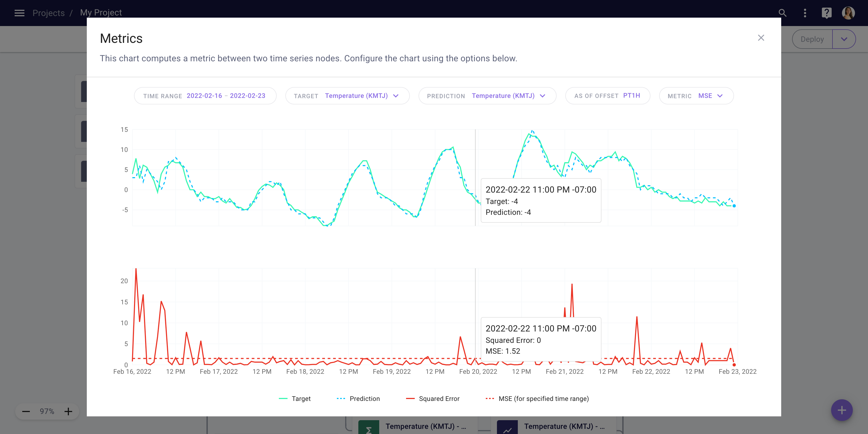
Task: Open the vertical three-dot options menu
Action: 805,13
